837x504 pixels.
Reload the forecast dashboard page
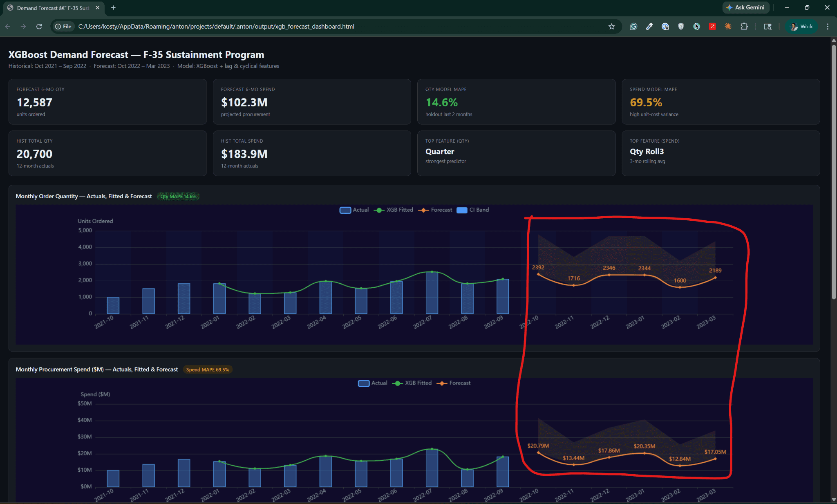coord(39,27)
